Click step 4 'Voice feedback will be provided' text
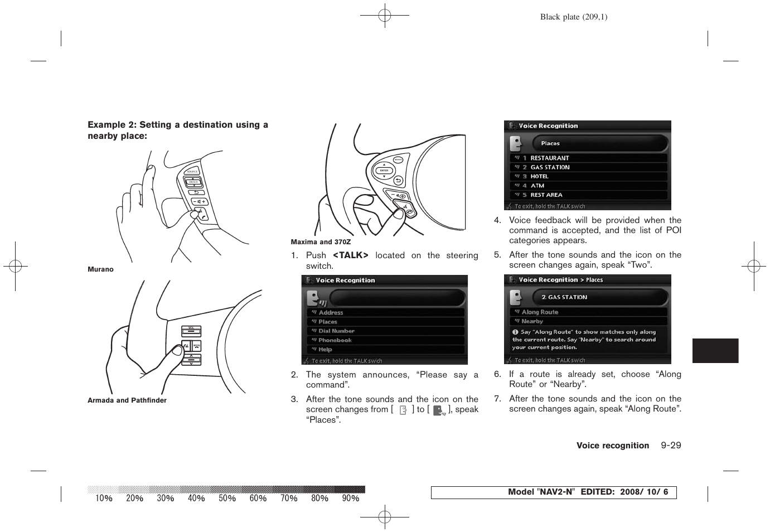The height and width of the screenshot is (532, 770). point(595,230)
